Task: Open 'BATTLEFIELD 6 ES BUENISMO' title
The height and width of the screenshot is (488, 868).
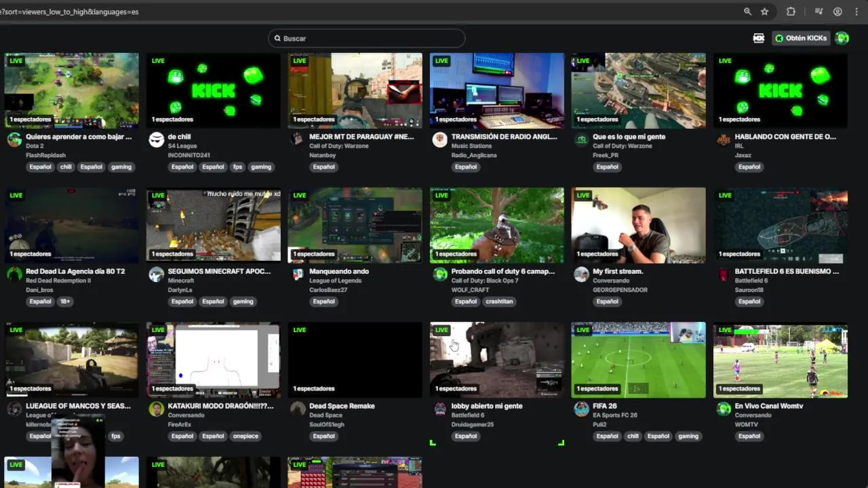Action: click(x=787, y=271)
